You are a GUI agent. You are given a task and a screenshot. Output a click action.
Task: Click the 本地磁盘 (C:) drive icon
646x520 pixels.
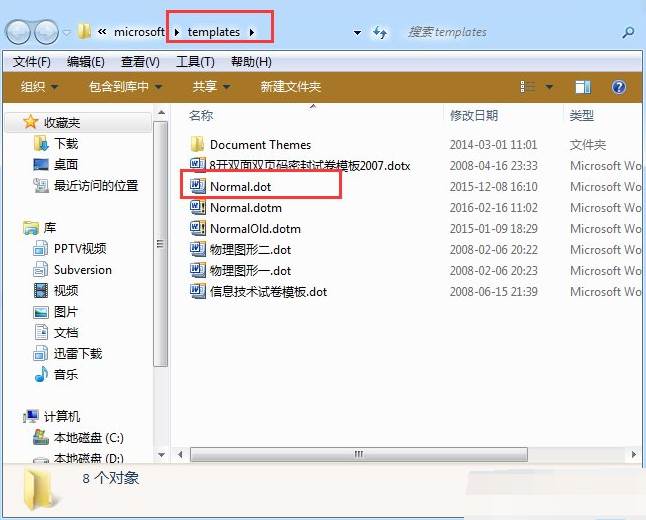coord(41,437)
